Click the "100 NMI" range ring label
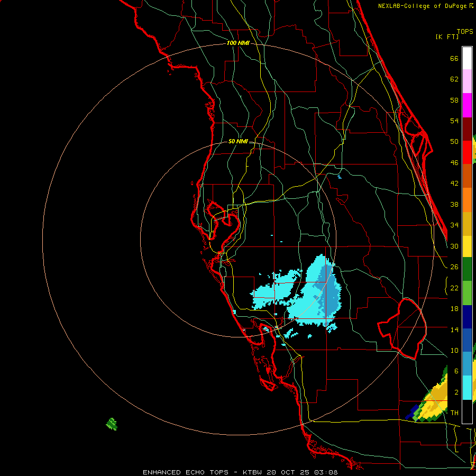This screenshot has height=476, width=476. pyautogui.click(x=238, y=43)
